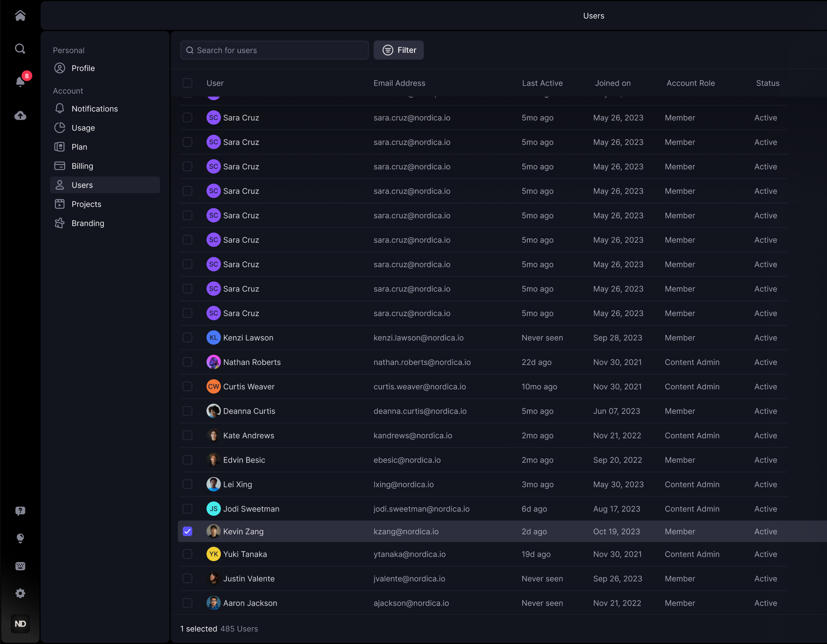The height and width of the screenshot is (644, 827).
Task: Select Nathan Roberts row checkbox
Action: tap(187, 362)
